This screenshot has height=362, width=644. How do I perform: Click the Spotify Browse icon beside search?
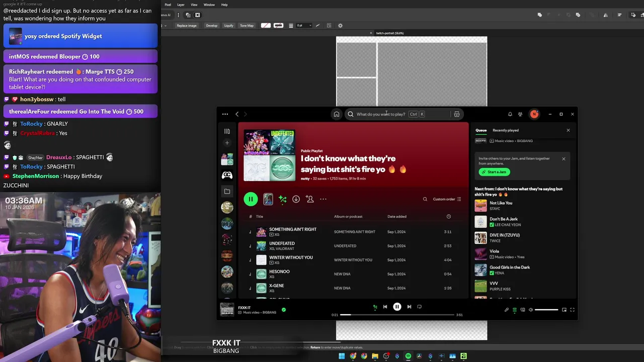click(457, 114)
